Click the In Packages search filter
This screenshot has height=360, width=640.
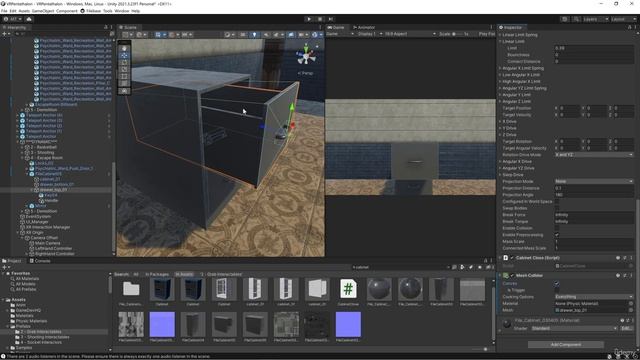(157, 274)
